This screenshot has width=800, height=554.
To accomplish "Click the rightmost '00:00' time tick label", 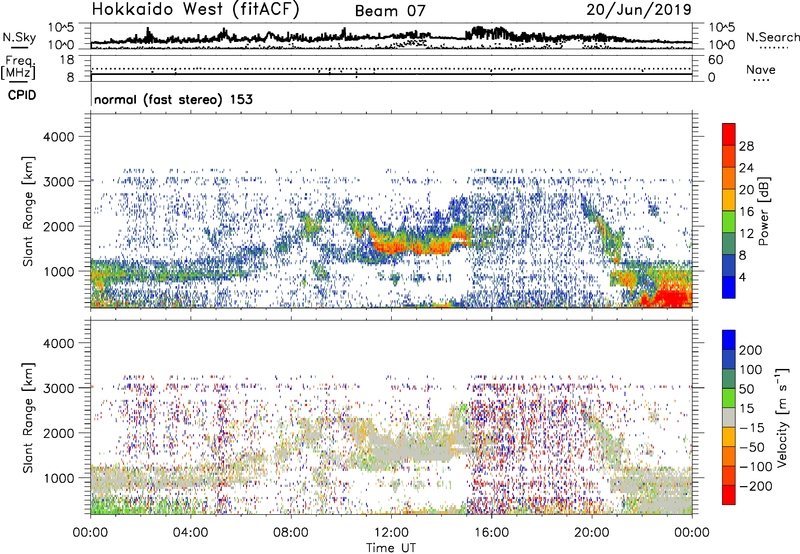I will pyautogui.click(x=692, y=533).
